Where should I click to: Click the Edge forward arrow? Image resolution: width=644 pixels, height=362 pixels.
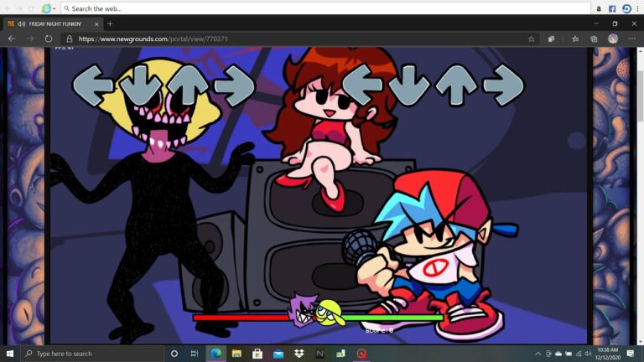point(30,39)
